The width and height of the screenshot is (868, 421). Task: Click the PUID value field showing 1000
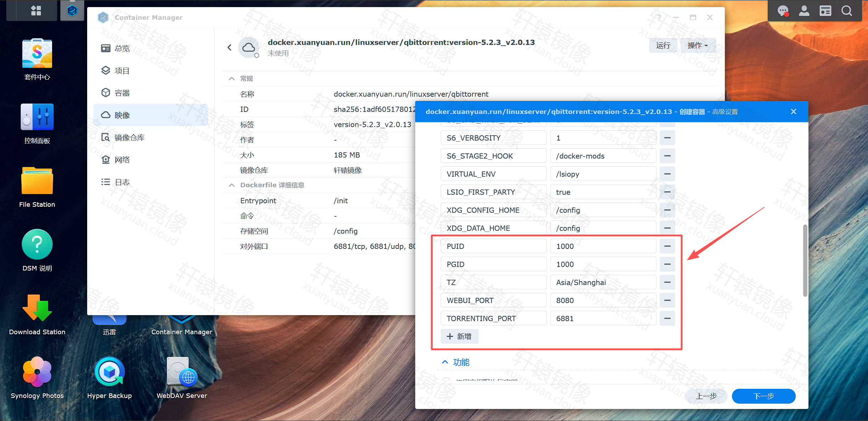click(x=603, y=246)
